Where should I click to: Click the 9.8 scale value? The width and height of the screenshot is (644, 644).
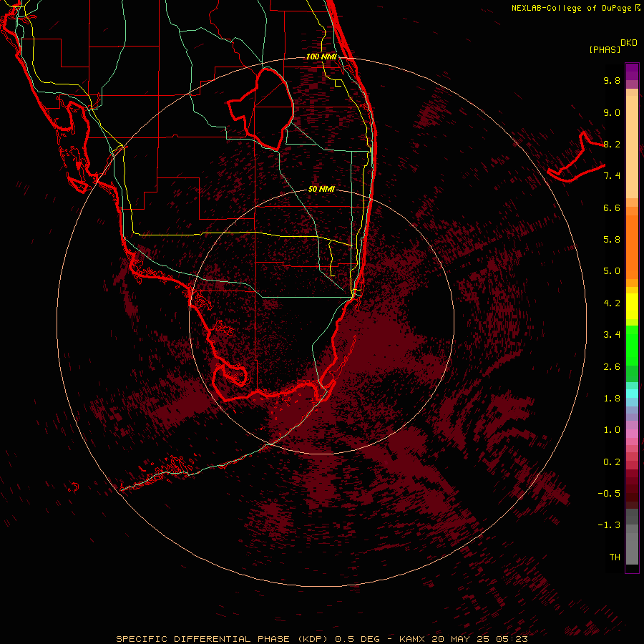[612, 80]
